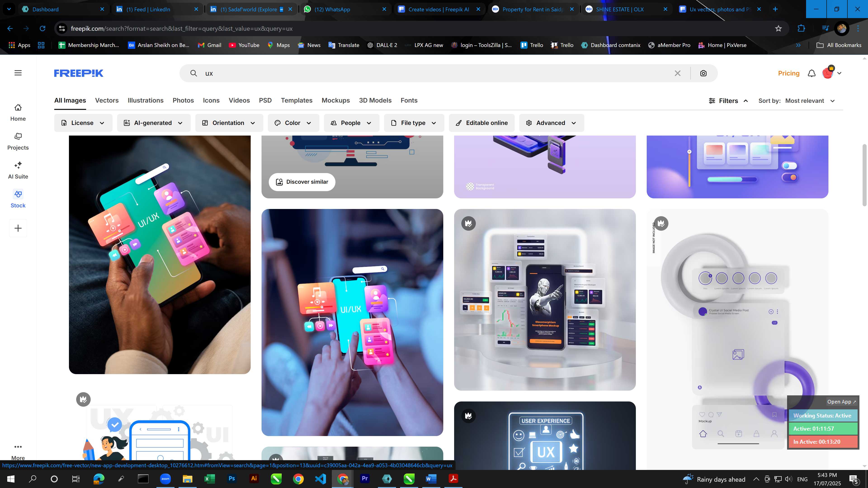Image resolution: width=868 pixels, height=488 pixels.
Task: Click the Open App button in overlay
Action: [x=841, y=401]
